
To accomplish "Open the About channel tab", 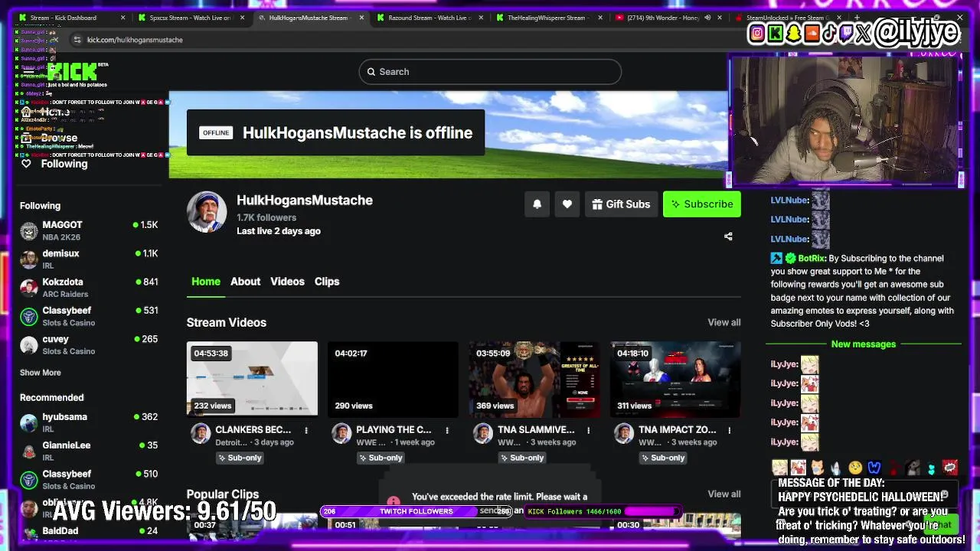I will click(246, 282).
